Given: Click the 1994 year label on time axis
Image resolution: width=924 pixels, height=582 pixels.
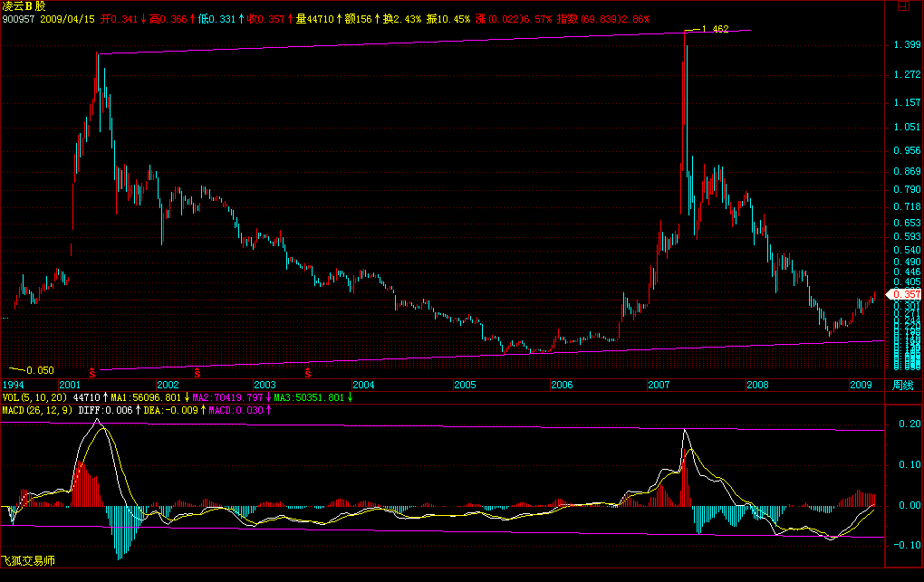Looking at the screenshot, I should click(x=13, y=385).
